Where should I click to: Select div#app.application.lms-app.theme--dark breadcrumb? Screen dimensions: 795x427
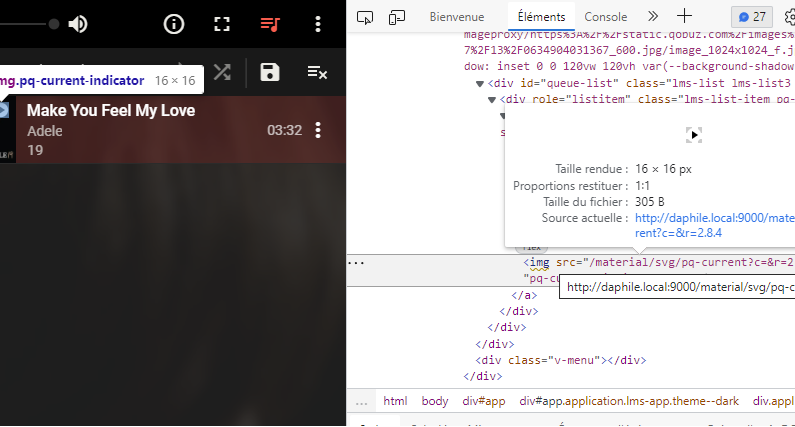(629, 401)
